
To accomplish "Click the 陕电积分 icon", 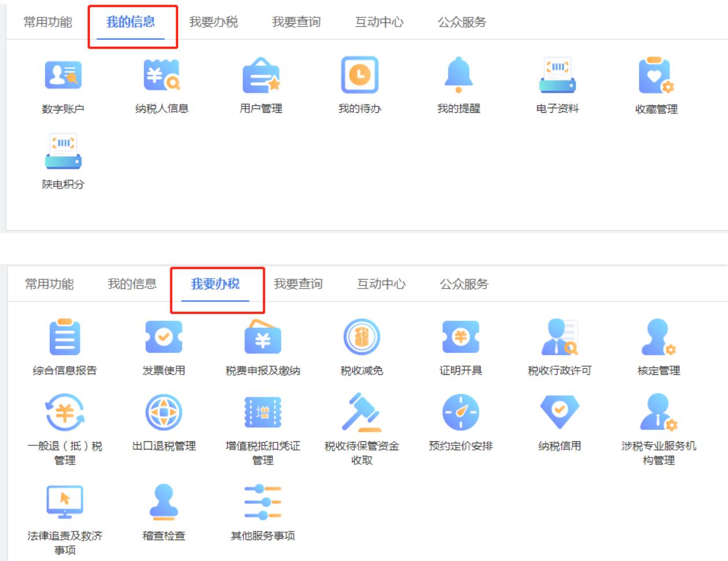I will click(x=63, y=152).
